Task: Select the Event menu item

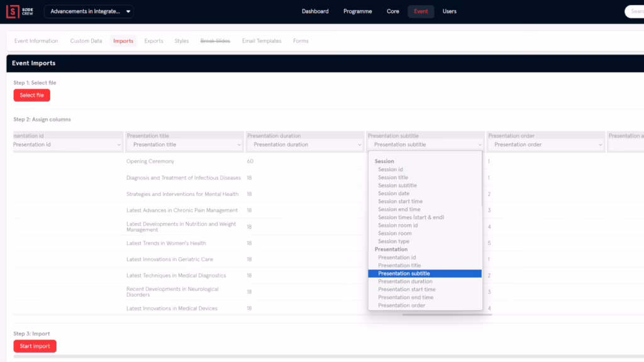Action: (x=421, y=11)
